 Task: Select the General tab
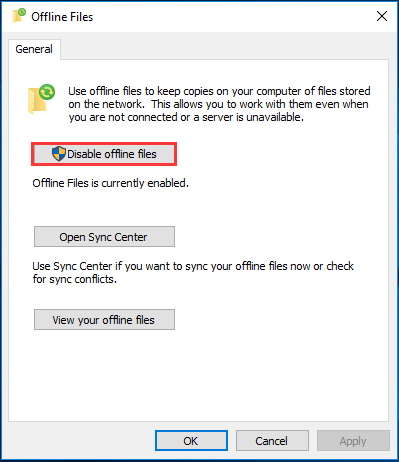[x=34, y=49]
